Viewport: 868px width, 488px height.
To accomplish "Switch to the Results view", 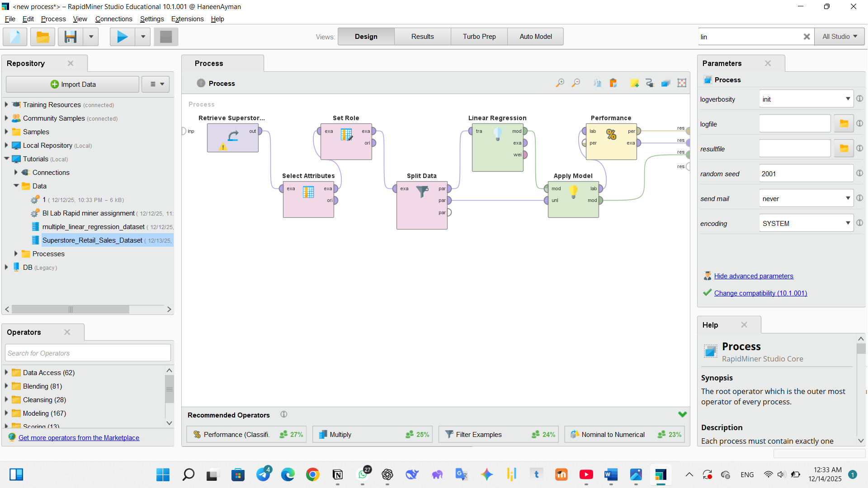I will pos(422,37).
